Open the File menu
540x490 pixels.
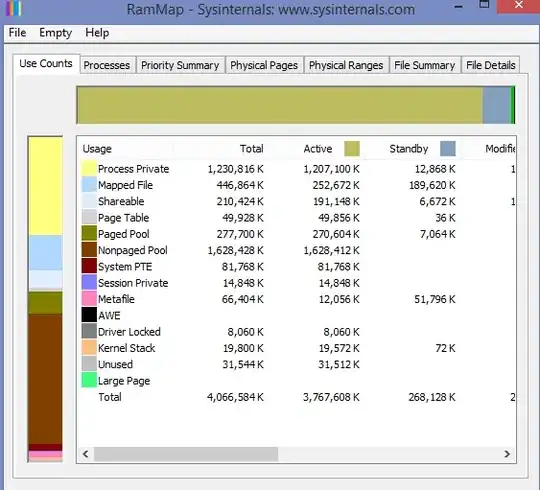(x=17, y=33)
